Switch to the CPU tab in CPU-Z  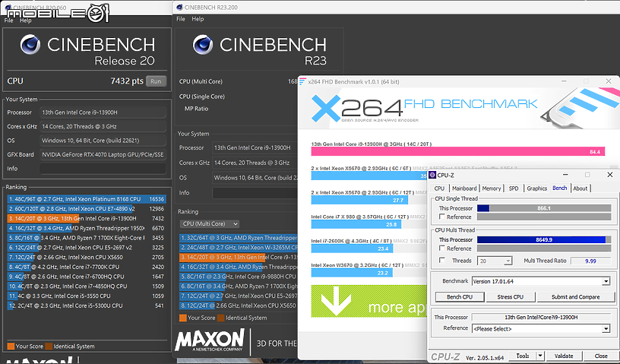[439, 188]
